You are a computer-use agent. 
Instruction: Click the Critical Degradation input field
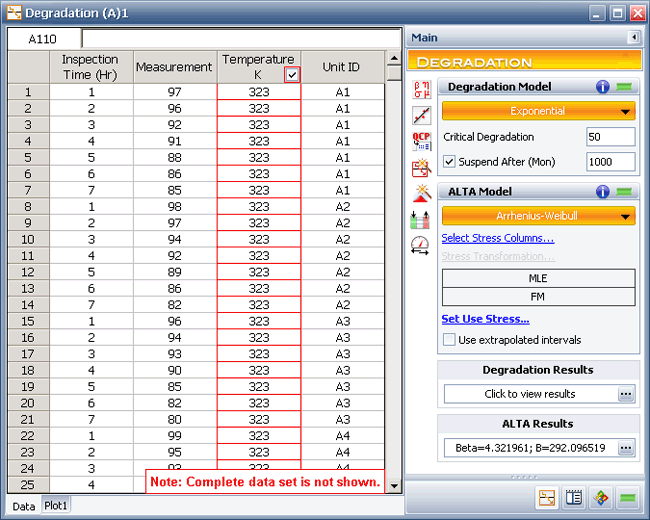pyautogui.click(x=610, y=137)
